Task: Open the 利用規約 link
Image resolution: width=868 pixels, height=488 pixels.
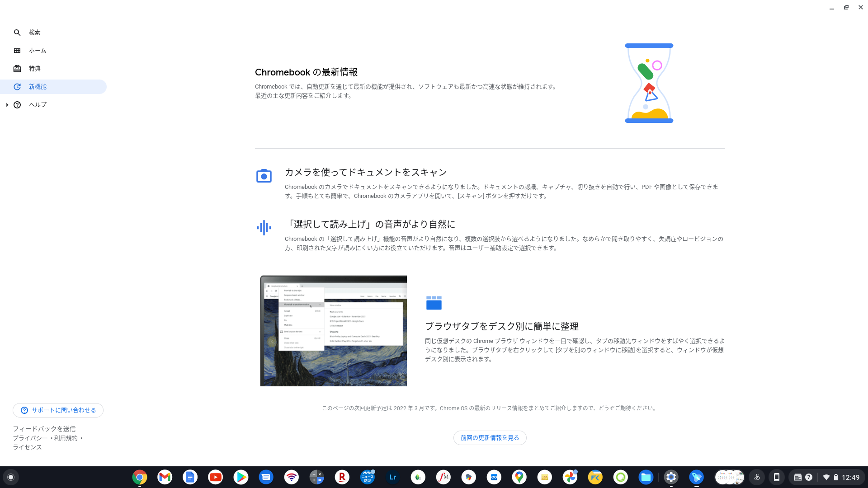Action: [66, 438]
